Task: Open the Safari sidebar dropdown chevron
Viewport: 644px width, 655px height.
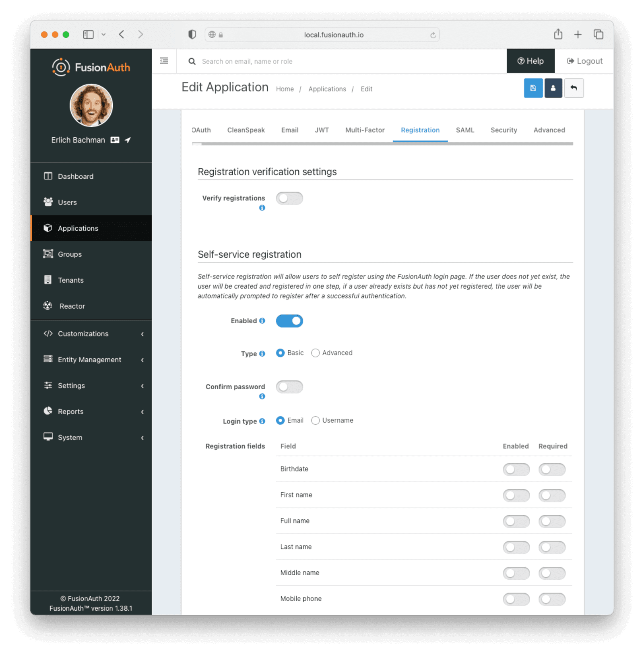Action: tap(103, 35)
